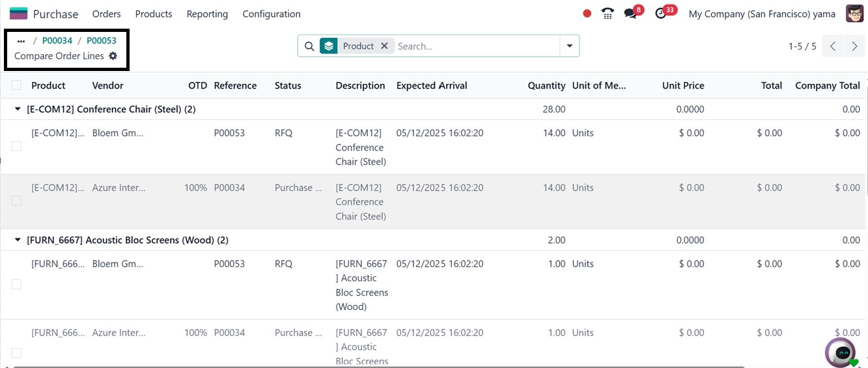The height and width of the screenshot is (368, 868).
Task: Go to the next page arrow
Action: point(854,46)
